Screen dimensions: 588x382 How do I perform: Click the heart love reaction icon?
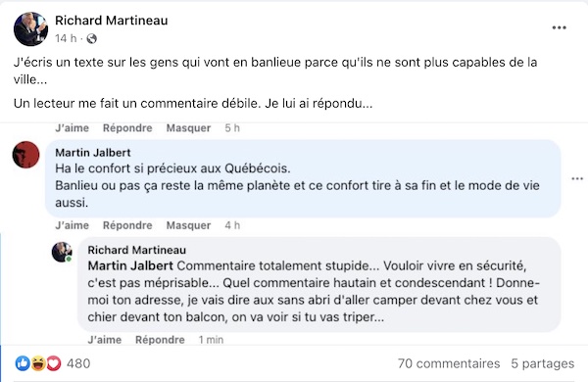pyautogui.click(x=54, y=363)
